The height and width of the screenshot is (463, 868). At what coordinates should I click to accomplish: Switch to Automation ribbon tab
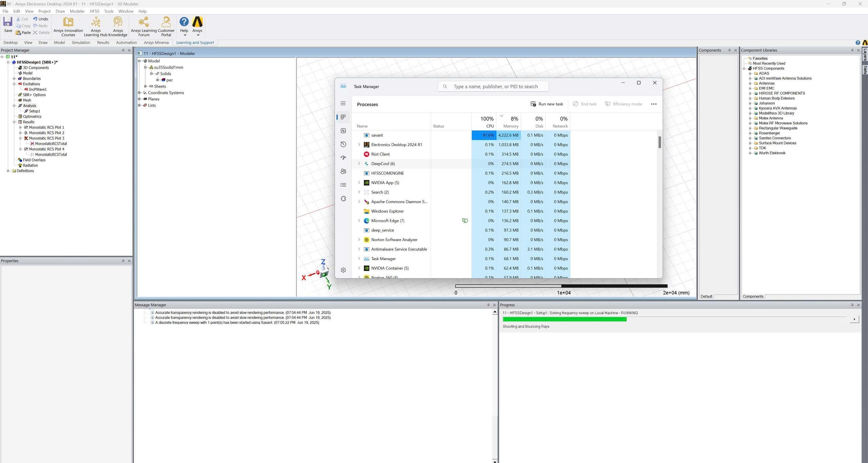pos(126,43)
